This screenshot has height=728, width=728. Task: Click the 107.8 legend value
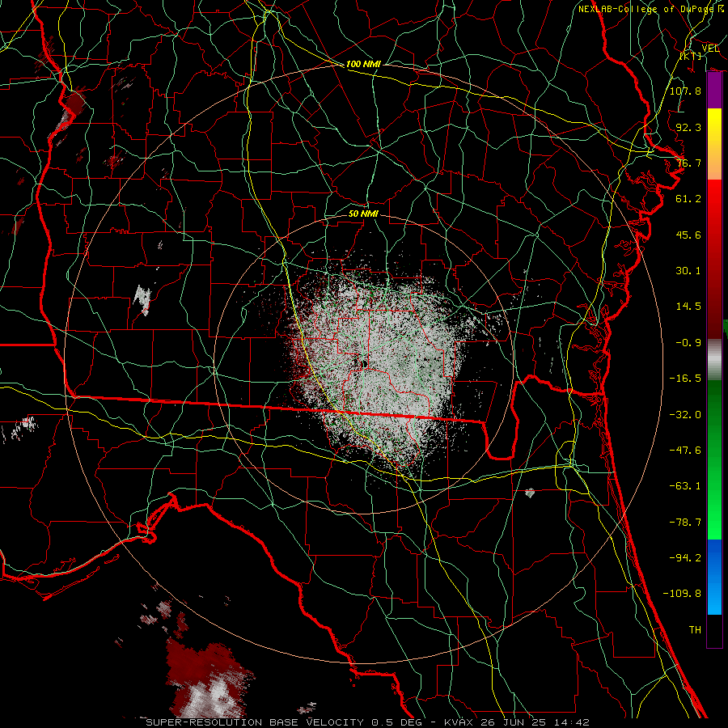pos(685,91)
